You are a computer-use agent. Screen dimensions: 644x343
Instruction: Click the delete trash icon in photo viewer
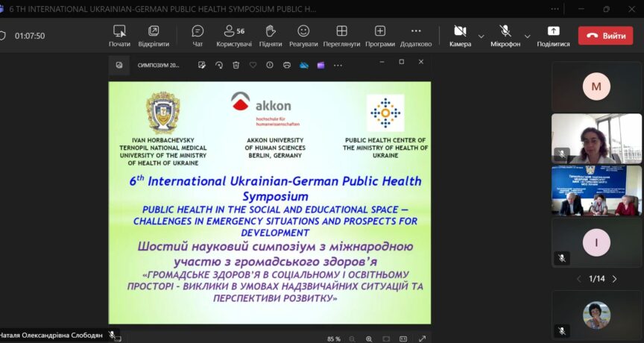tap(236, 66)
